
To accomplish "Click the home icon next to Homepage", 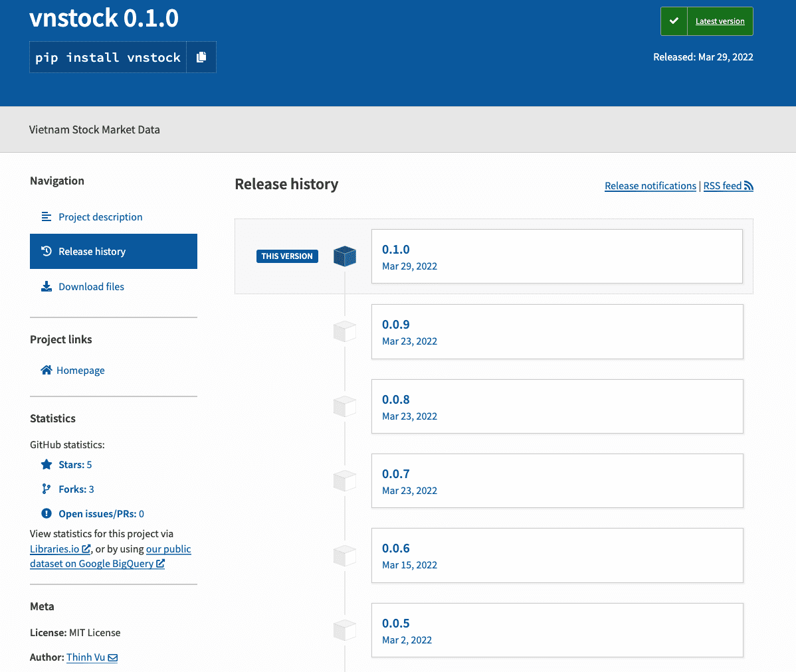I will (46, 370).
